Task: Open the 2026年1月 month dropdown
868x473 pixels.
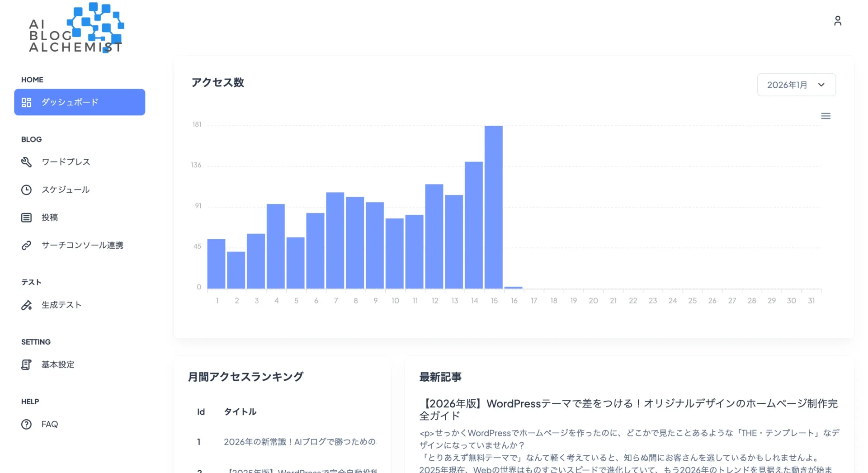Action: click(796, 85)
